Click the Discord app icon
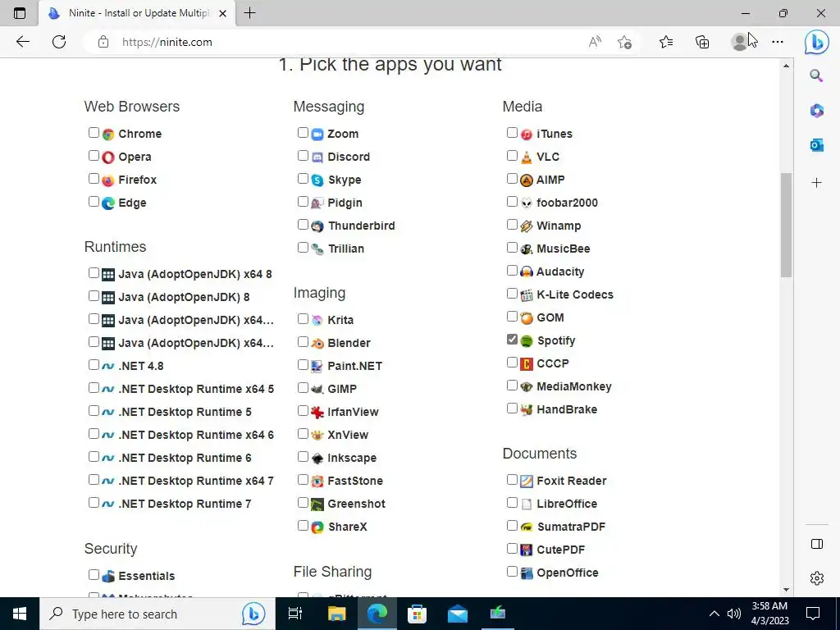The height and width of the screenshot is (630, 840). 317,157
